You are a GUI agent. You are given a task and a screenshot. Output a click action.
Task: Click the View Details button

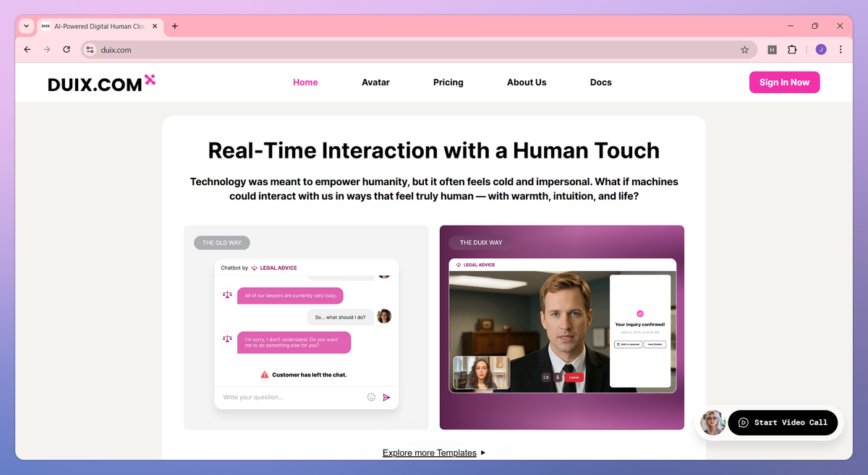655,344
